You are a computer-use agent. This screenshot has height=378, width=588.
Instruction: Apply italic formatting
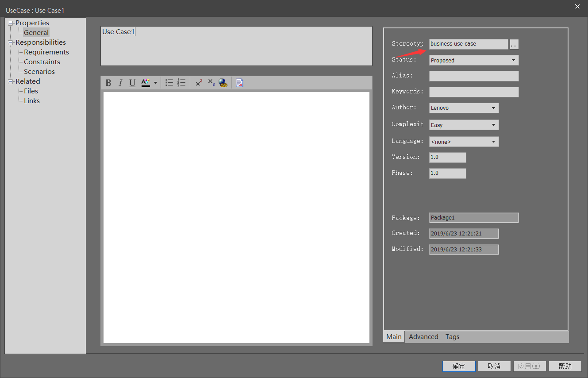pyautogui.click(x=120, y=82)
